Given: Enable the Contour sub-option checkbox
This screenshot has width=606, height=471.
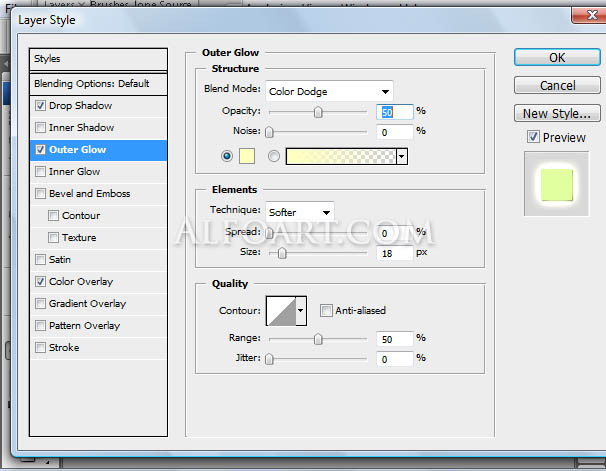Looking at the screenshot, I should [53, 216].
